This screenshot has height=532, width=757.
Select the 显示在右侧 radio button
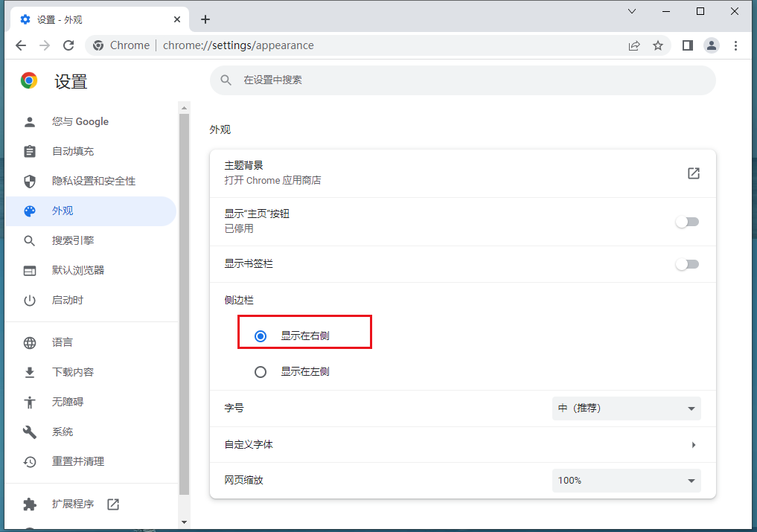click(261, 336)
